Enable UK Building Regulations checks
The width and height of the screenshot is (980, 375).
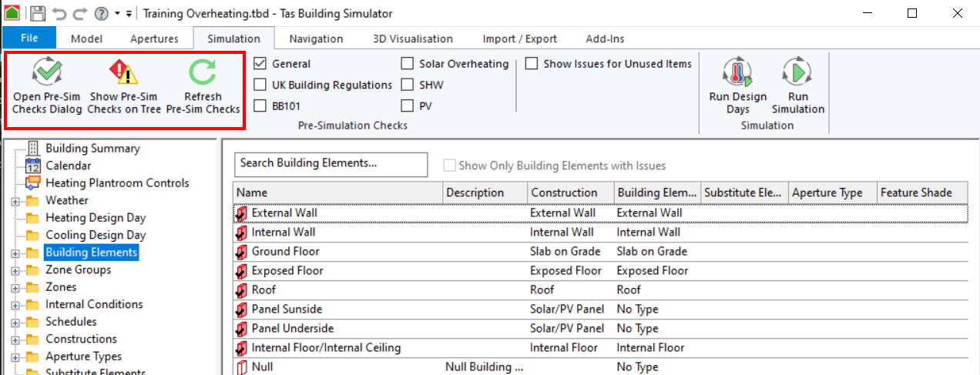[x=260, y=85]
